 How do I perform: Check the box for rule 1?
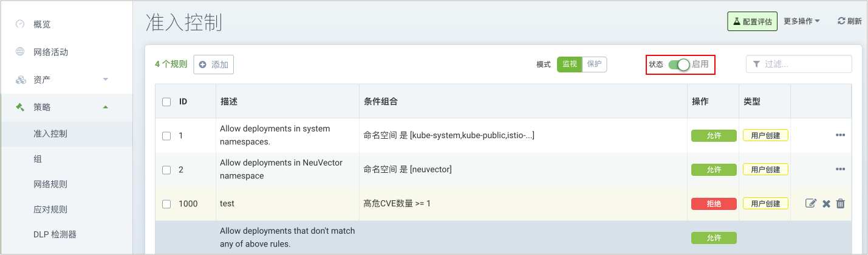166,136
